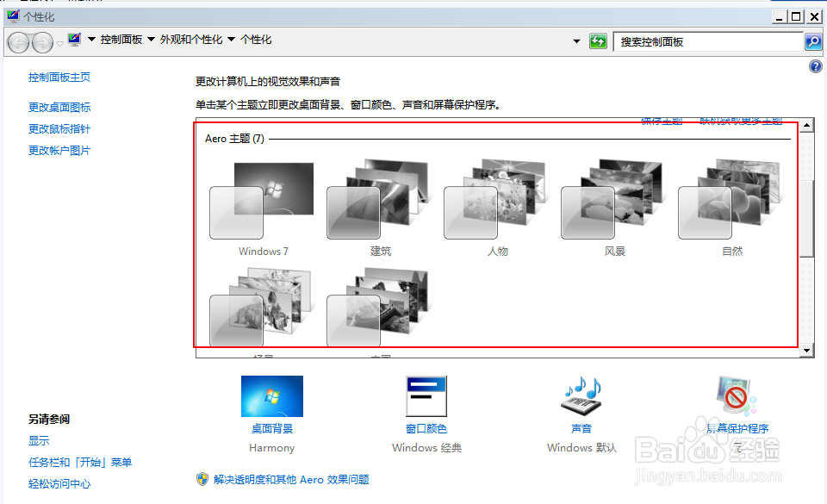Open 轻松访问中心 link

tap(59, 484)
